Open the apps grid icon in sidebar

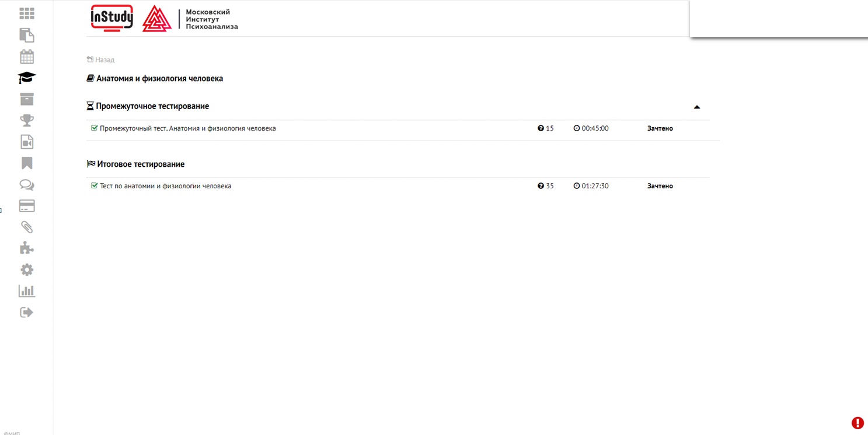pyautogui.click(x=27, y=13)
